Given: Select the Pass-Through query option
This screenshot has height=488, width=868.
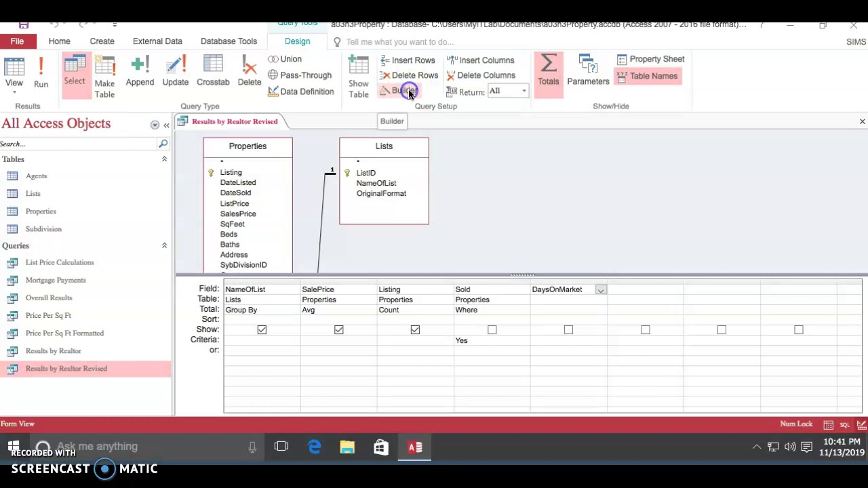Looking at the screenshot, I should pos(300,75).
